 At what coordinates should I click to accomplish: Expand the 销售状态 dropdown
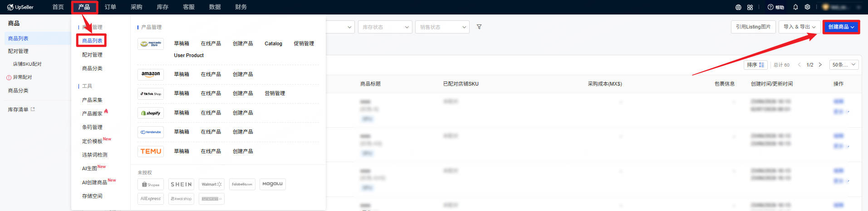[442, 27]
